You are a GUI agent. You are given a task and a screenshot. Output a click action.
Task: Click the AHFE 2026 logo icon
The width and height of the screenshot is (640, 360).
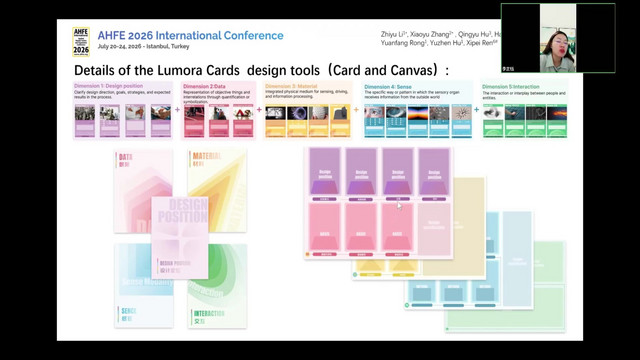point(81,41)
